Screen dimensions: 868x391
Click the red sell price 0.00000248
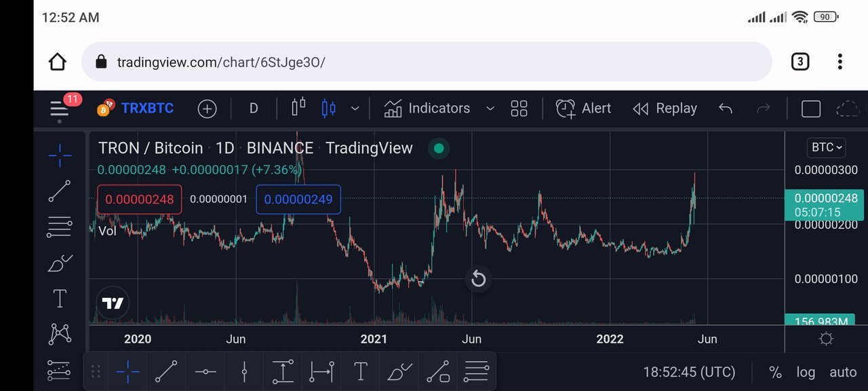point(140,200)
